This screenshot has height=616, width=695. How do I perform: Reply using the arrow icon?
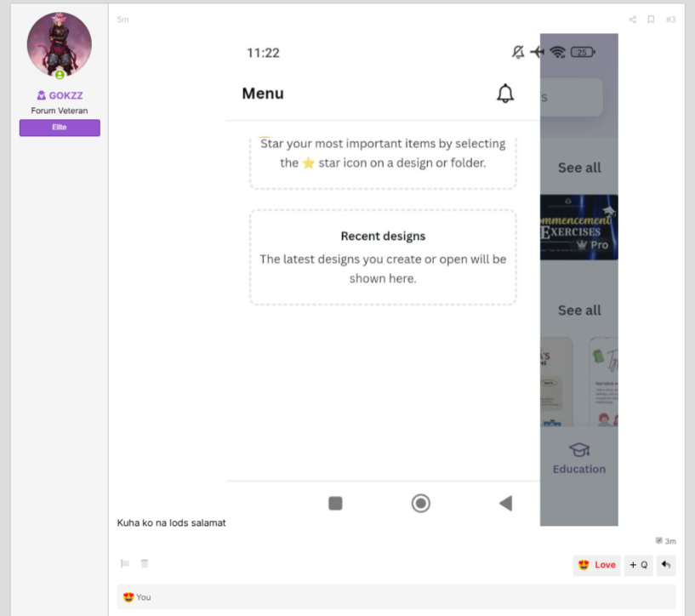click(x=666, y=565)
